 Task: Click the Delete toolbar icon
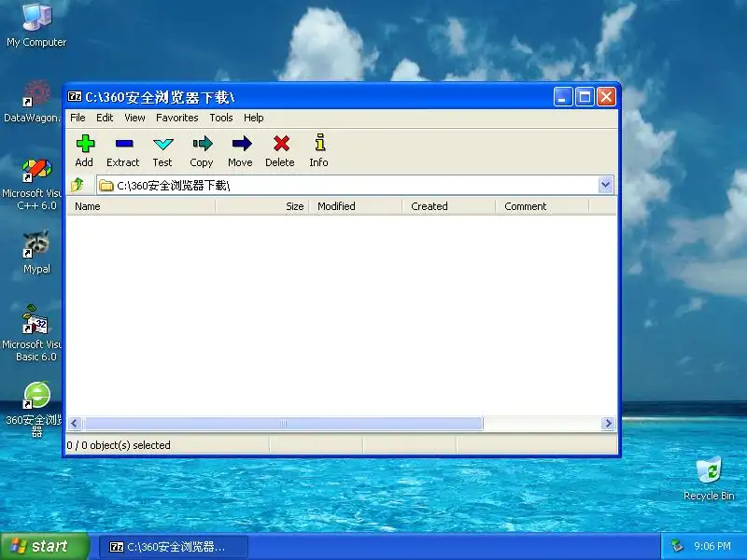click(x=280, y=150)
